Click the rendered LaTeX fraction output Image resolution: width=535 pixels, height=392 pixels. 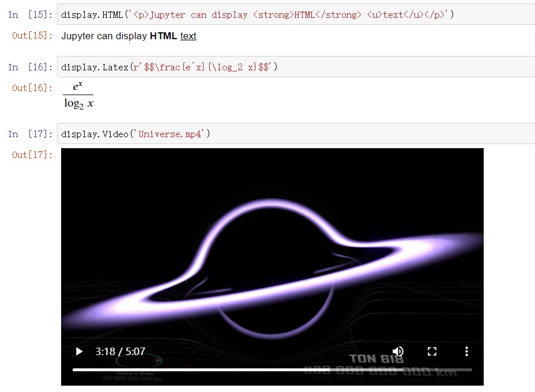pyautogui.click(x=78, y=95)
